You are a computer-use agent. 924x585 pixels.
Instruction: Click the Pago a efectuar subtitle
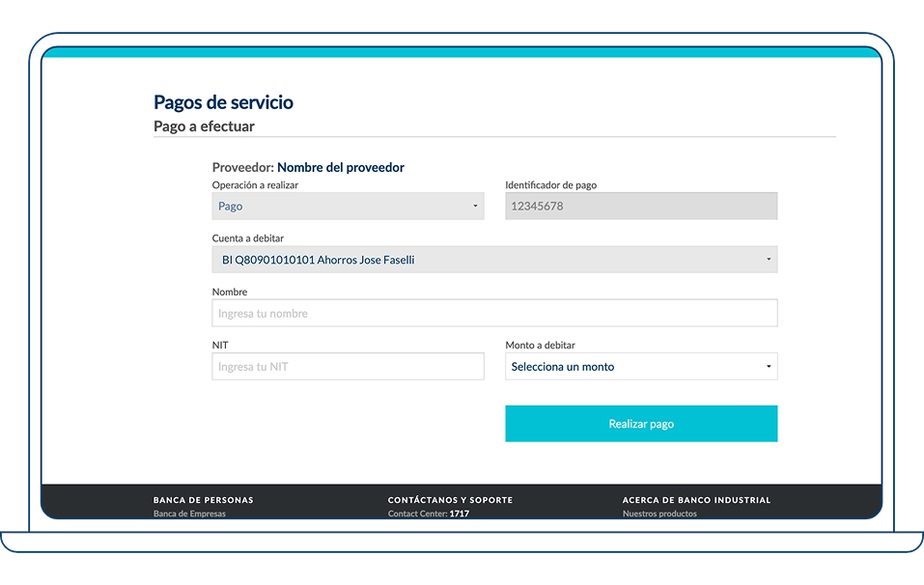pos(204,126)
